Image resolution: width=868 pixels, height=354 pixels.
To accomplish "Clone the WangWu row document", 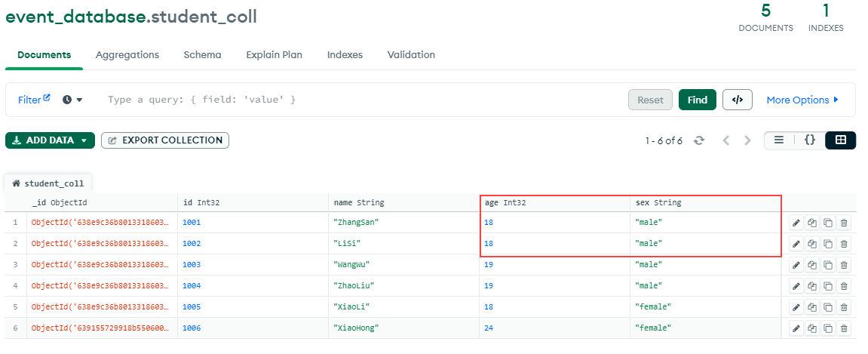I will 828,265.
